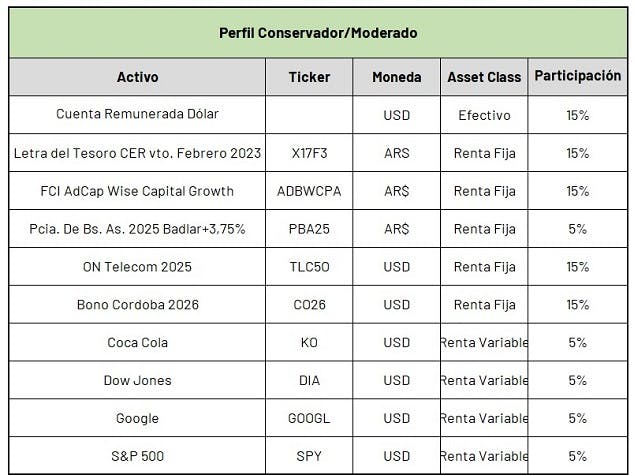This screenshot has height=475, width=634.
Task: Select the ADBWCPA ticker cell
Action: click(309, 191)
